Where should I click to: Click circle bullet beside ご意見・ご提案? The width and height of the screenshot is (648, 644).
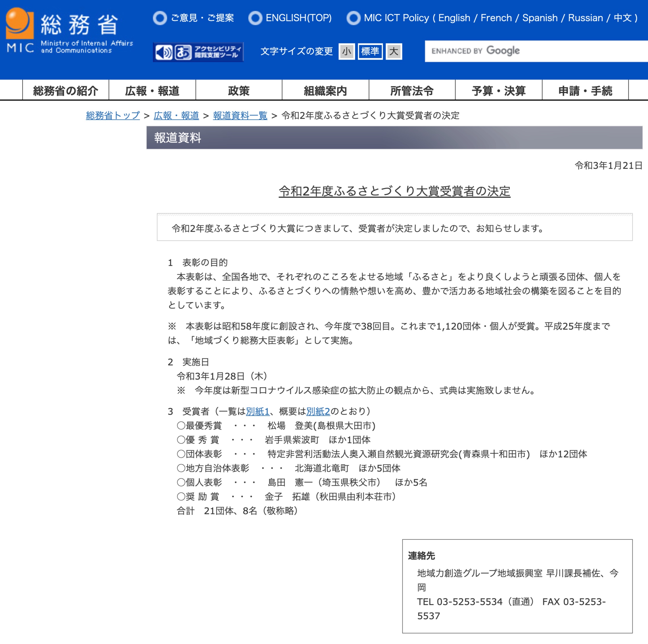(x=160, y=18)
